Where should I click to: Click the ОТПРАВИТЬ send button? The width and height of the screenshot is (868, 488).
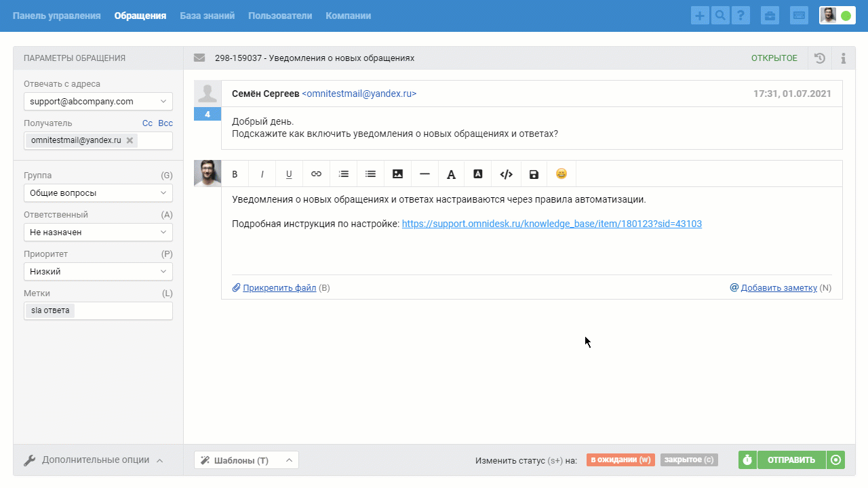point(791,460)
